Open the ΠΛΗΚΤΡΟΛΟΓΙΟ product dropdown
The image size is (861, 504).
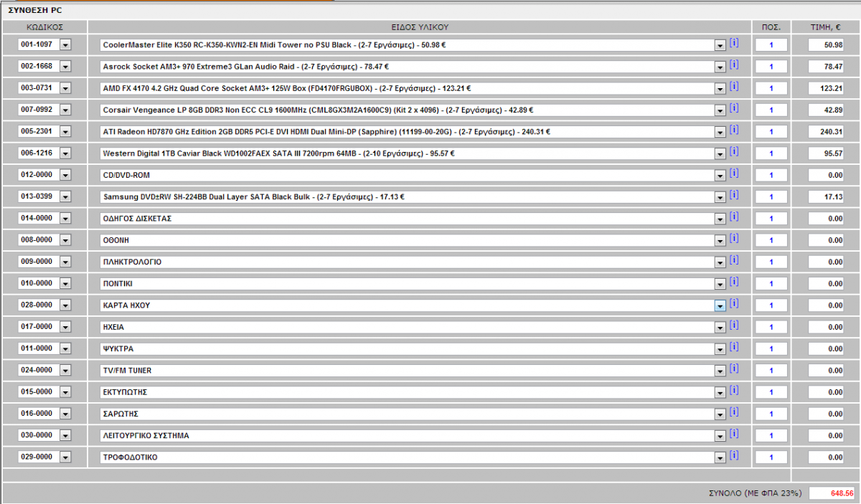(x=720, y=262)
